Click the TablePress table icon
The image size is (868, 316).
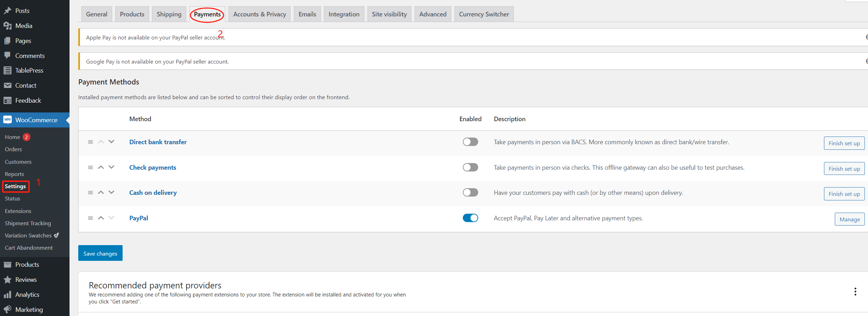point(7,71)
